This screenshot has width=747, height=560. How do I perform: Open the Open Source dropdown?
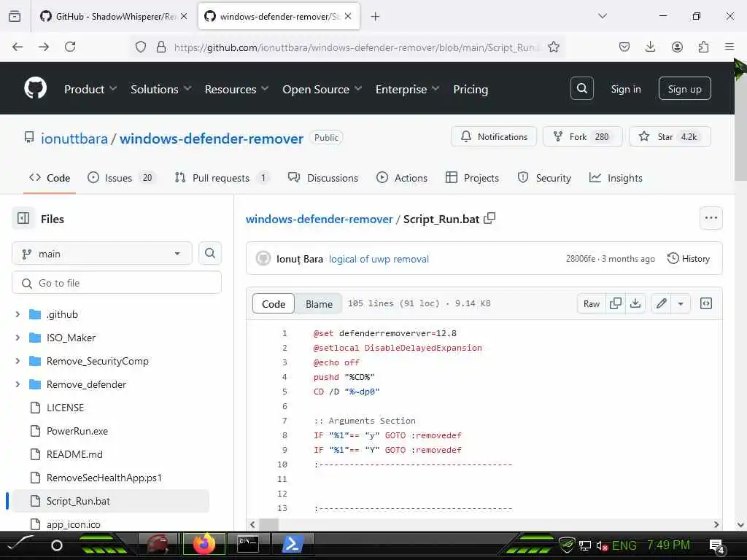pos(322,89)
